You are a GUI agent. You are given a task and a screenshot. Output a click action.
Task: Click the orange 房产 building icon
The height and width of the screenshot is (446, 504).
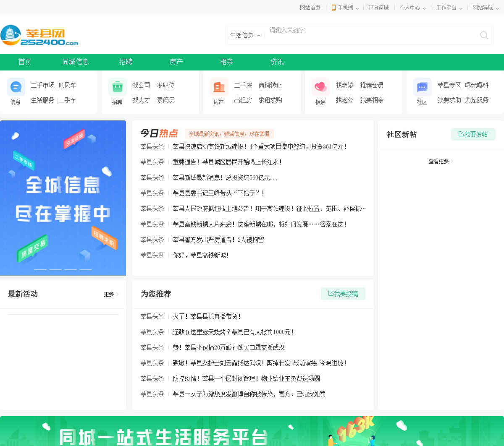click(219, 87)
